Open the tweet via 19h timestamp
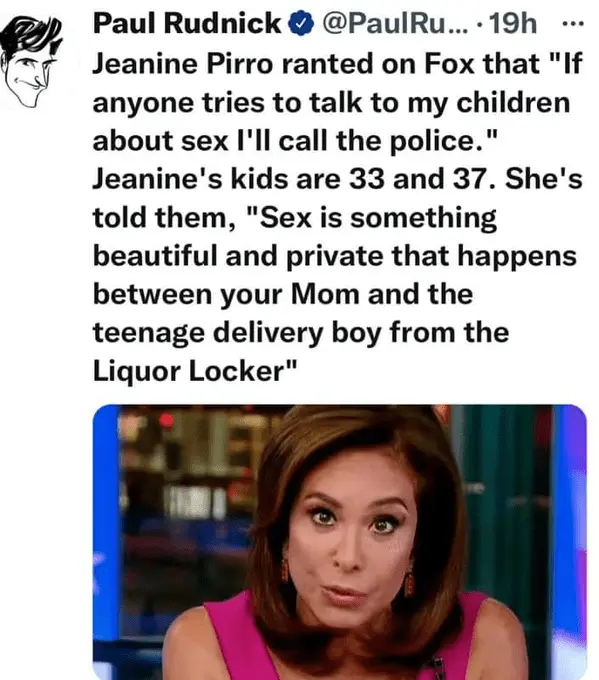The image size is (599, 680). [513, 23]
